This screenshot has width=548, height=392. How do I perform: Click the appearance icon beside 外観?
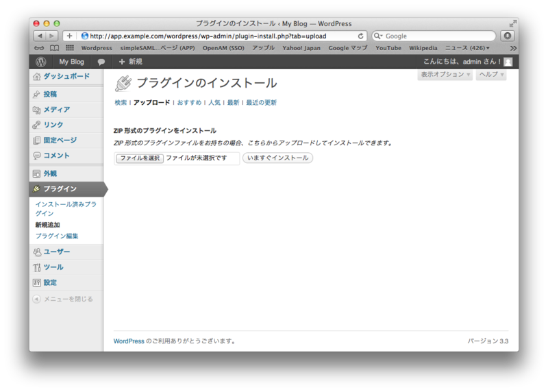tap(36, 173)
